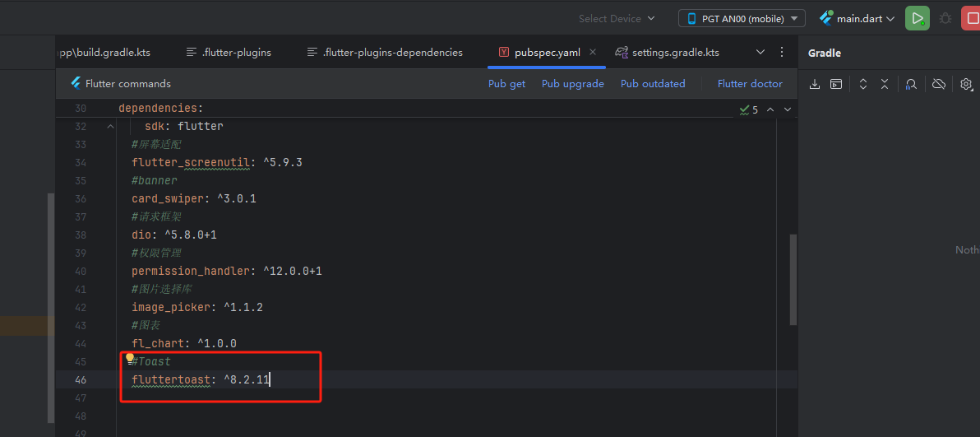Click the permission_handler dependency line

tap(226, 272)
